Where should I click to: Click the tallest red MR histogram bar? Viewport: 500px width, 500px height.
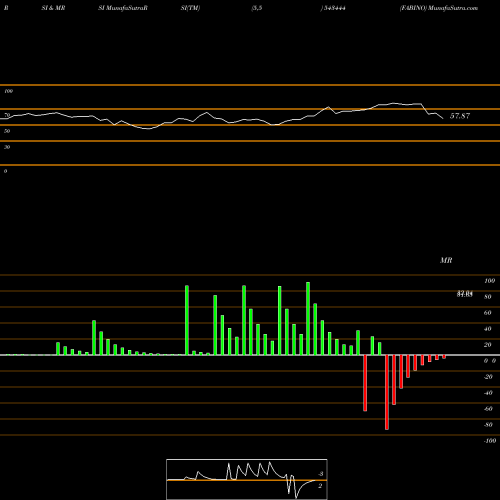coord(387,392)
